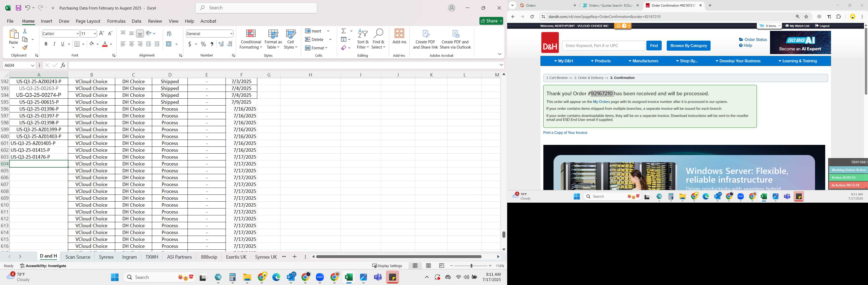Click the Find button on D&H
Viewport: 868px width, 285px height.
pos(654,45)
